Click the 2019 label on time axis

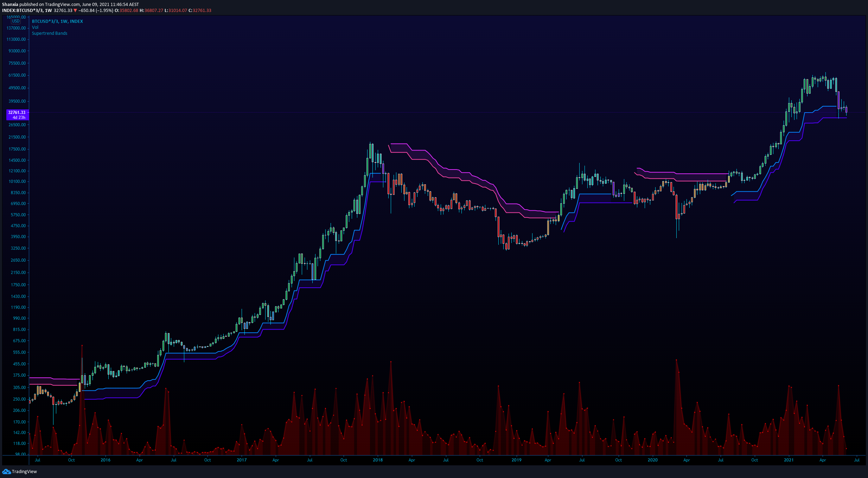[516, 460]
